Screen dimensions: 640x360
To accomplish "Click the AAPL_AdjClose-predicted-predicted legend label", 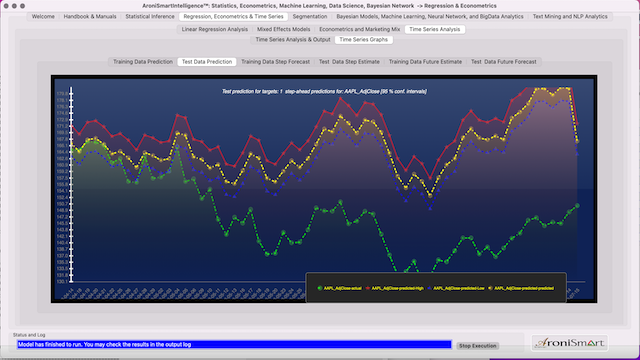I will pos(524,288).
